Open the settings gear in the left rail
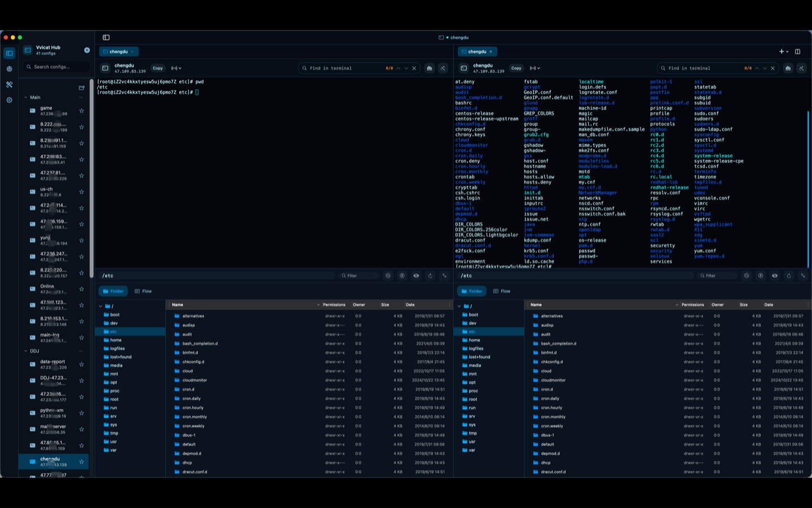This screenshot has width=812, height=508. click(9, 100)
